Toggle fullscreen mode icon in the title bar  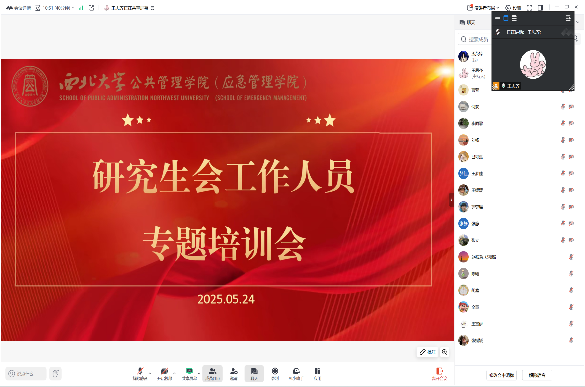pyautogui.click(x=529, y=7)
